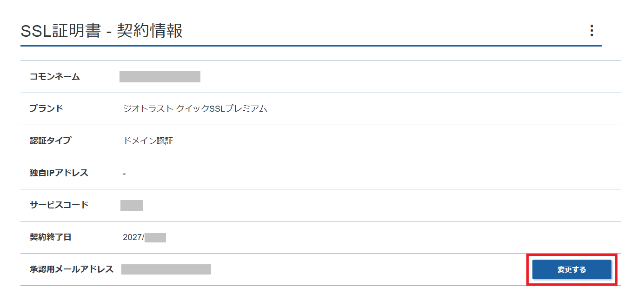Click the masked part of the end date

pyautogui.click(x=155, y=238)
